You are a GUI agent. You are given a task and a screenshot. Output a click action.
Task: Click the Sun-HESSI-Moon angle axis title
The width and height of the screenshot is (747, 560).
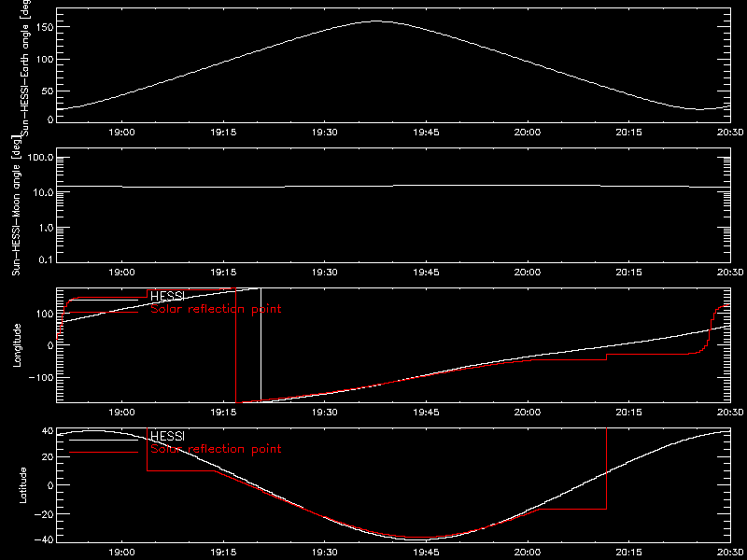pos(16,205)
